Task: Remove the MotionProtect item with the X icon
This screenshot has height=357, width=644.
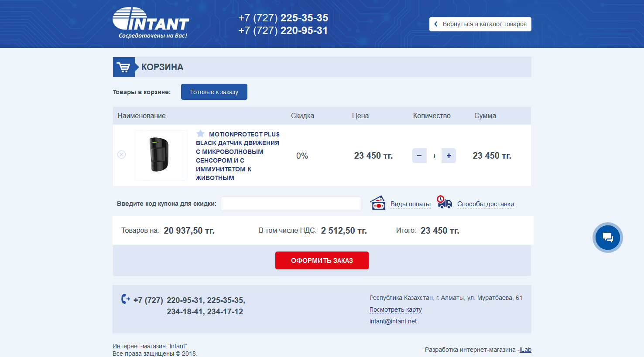Action: coord(121,155)
